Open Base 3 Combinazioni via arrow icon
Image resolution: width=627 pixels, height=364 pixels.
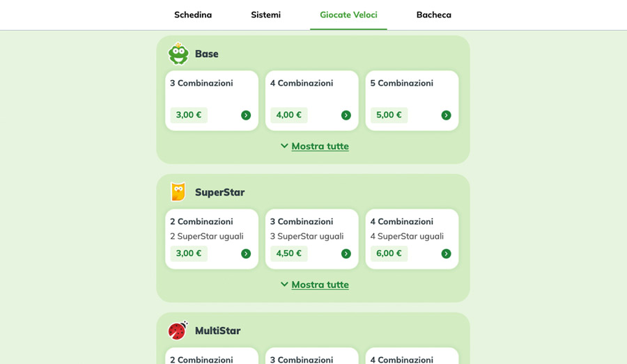coord(246,115)
